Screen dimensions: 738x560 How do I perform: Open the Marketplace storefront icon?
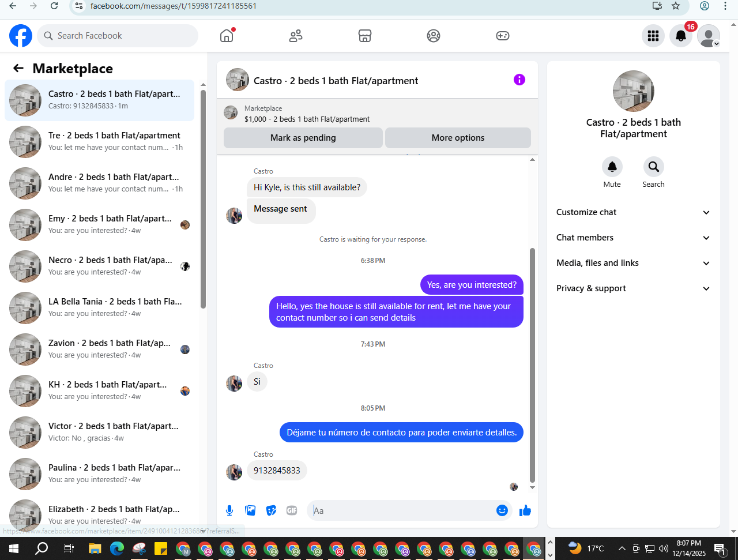coord(364,36)
